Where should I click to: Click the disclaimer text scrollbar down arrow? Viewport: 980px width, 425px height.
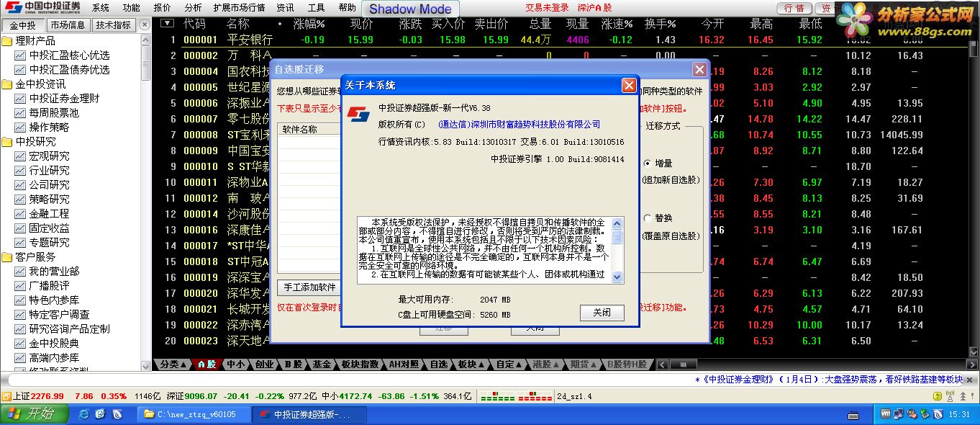click(617, 277)
